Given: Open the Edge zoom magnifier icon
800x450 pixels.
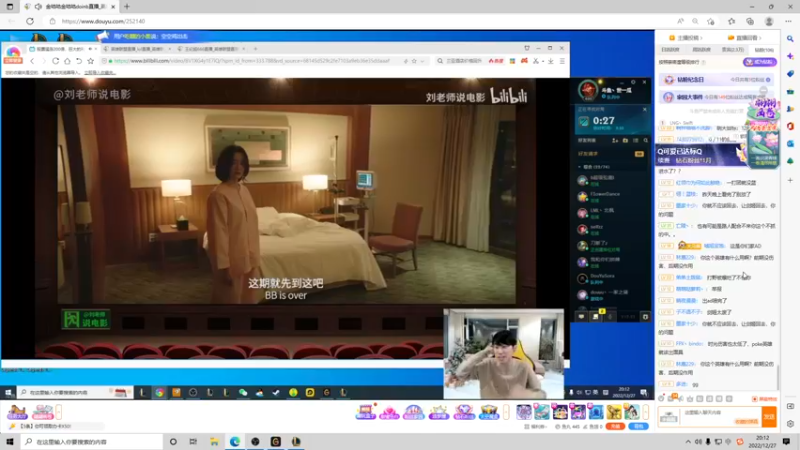Looking at the screenshot, I should tap(695, 21).
